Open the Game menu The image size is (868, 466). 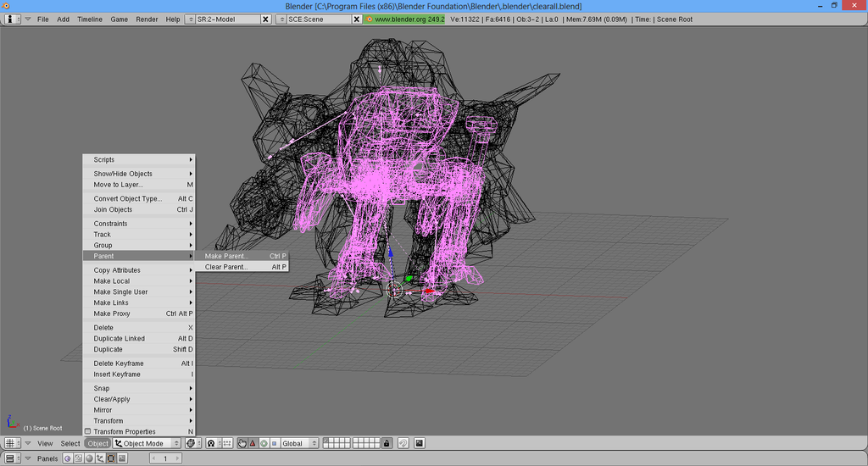click(x=119, y=19)
